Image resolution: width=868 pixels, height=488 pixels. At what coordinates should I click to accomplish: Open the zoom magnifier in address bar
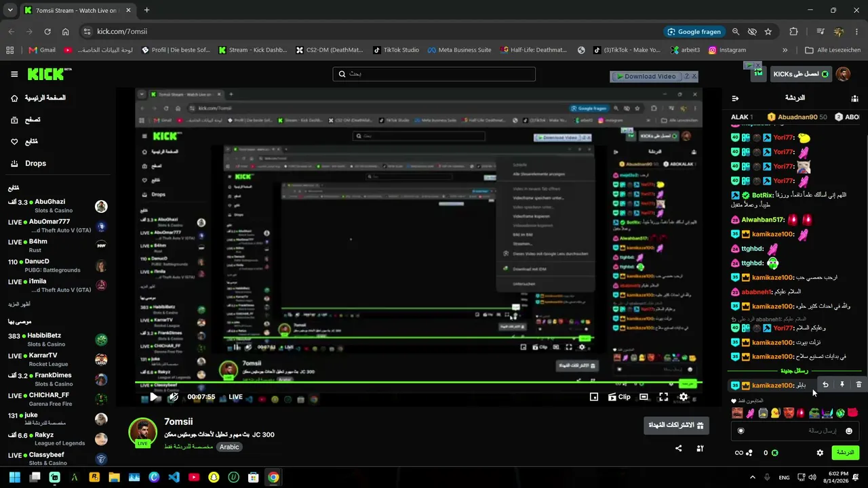pyautogui.click(x=736, y=31)
